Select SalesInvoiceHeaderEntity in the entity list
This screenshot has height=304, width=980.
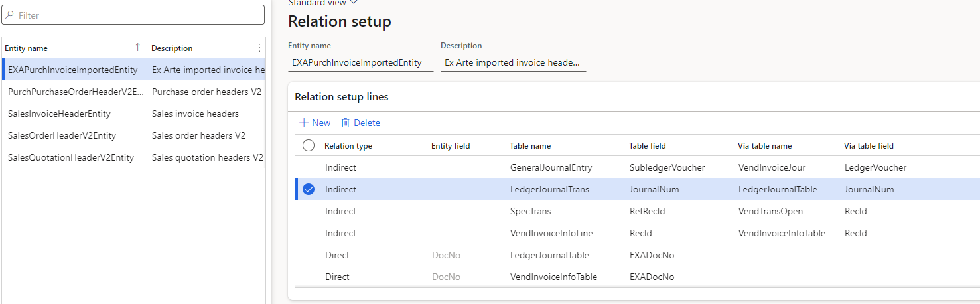pos(59,114)
